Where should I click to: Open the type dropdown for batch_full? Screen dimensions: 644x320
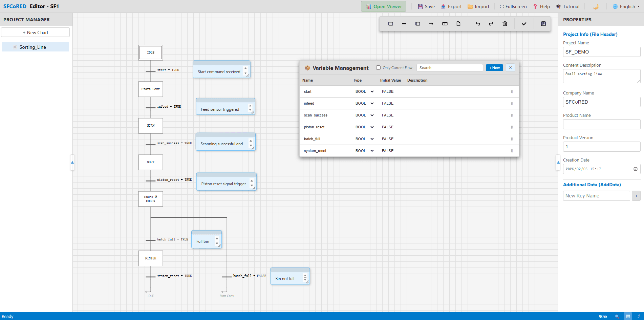point(364,139)
